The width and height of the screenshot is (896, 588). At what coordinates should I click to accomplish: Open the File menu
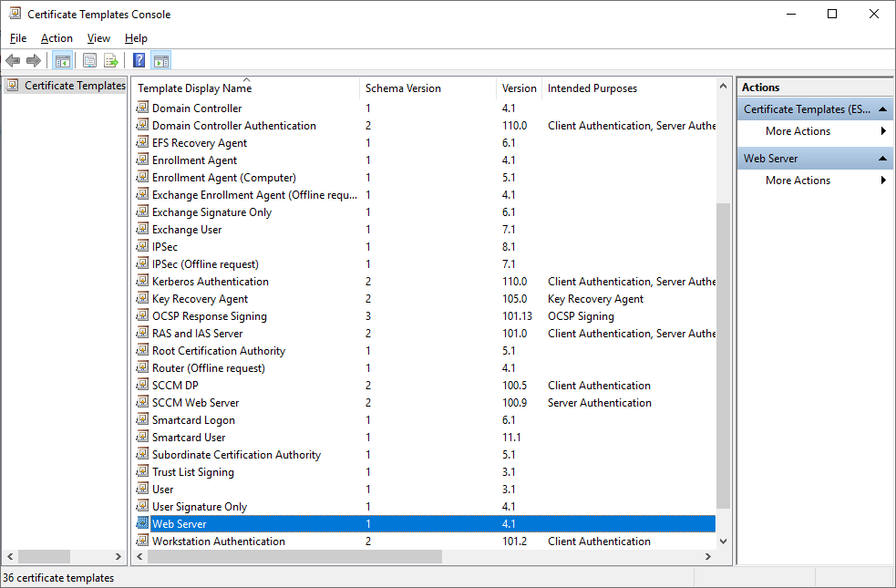[x=18, y=38]
